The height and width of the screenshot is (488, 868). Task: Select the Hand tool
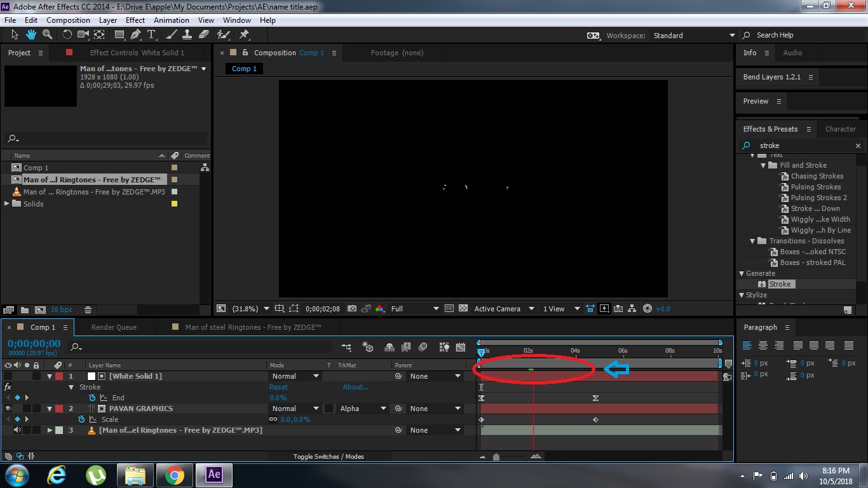click(x=30, y=35)
